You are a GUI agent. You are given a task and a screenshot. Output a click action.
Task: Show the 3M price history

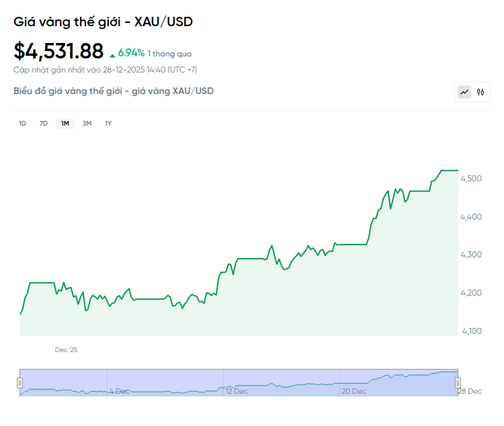point(87,124)
